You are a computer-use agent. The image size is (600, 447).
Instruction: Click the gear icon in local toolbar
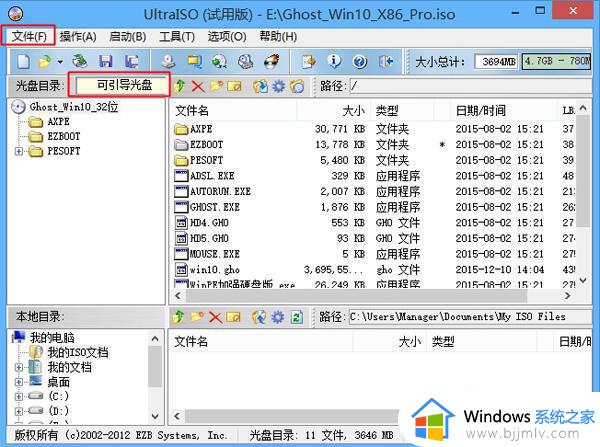(x=278, y=317)
